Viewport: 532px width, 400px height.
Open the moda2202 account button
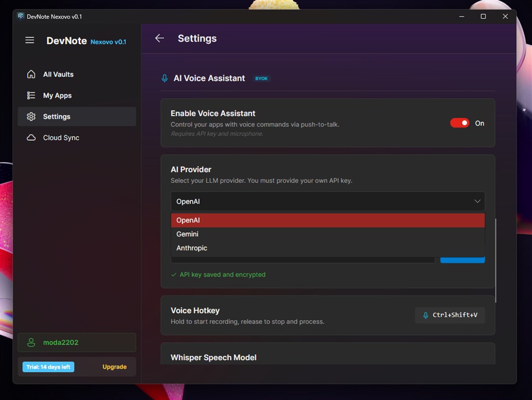pyautogui.click(x=77, y=343)
